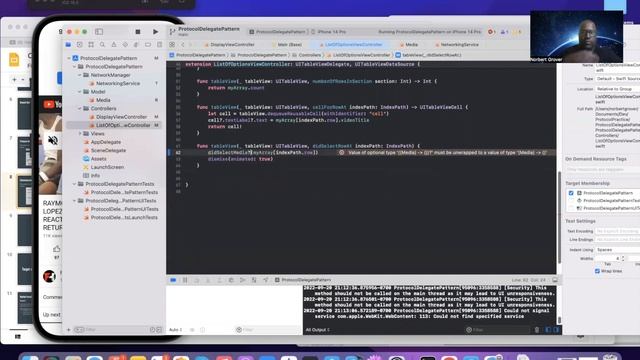
Task: Hide the debug area toggle
Action: pyautogui.click(x=555, y=280)
